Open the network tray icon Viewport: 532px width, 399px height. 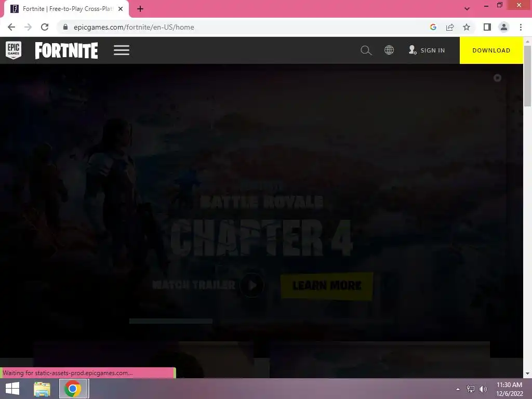point(471,389)
